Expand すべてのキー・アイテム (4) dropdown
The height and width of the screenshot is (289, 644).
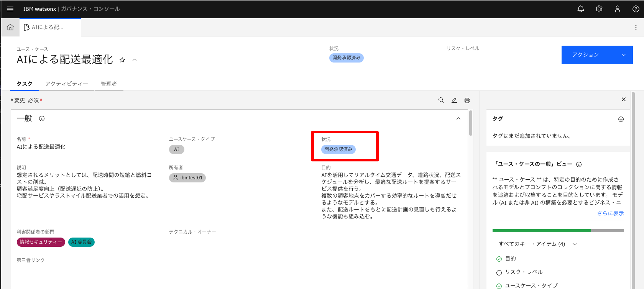click(575, 244)
